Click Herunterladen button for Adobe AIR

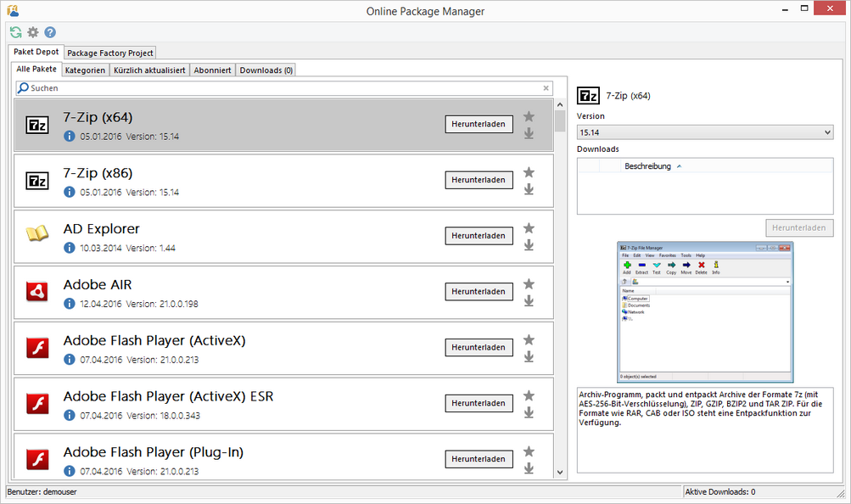point(479,292)
